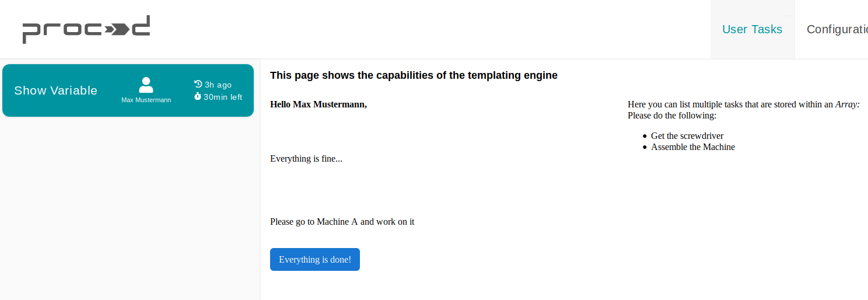868x300 pixels.
Task: Switch to the Configuration tab
Action: [837, 29]
